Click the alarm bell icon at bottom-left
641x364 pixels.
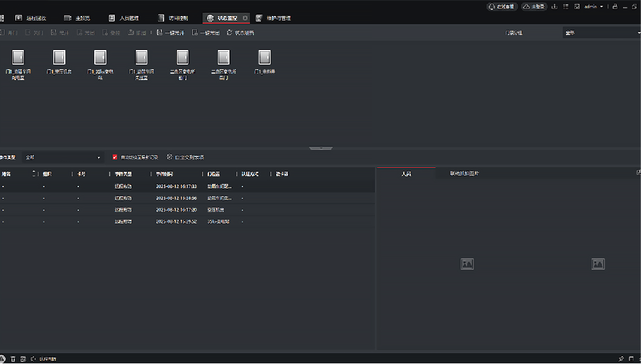(3, 358)
